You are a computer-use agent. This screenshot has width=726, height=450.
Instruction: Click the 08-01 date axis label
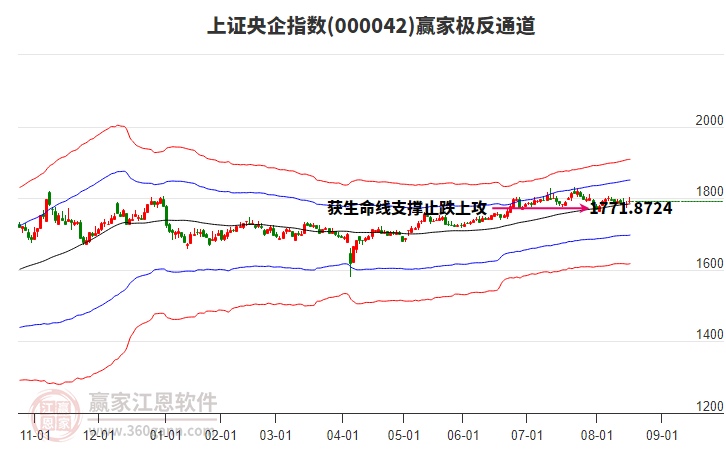(597, 436)
